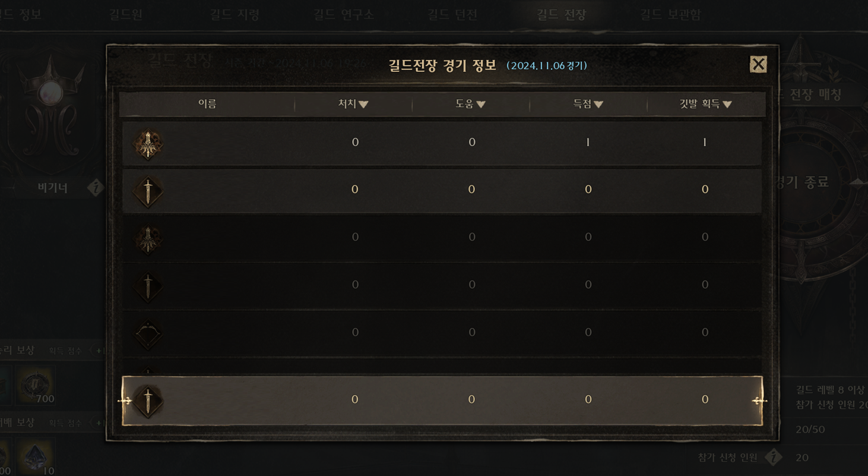Click the sword icon in highlighted bottom row
Viewport: 868px width, 476px height.
coord(148,401)
